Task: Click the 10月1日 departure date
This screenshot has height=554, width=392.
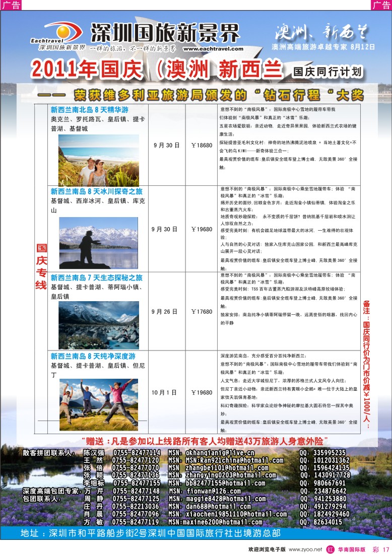Action: (164, 392)
